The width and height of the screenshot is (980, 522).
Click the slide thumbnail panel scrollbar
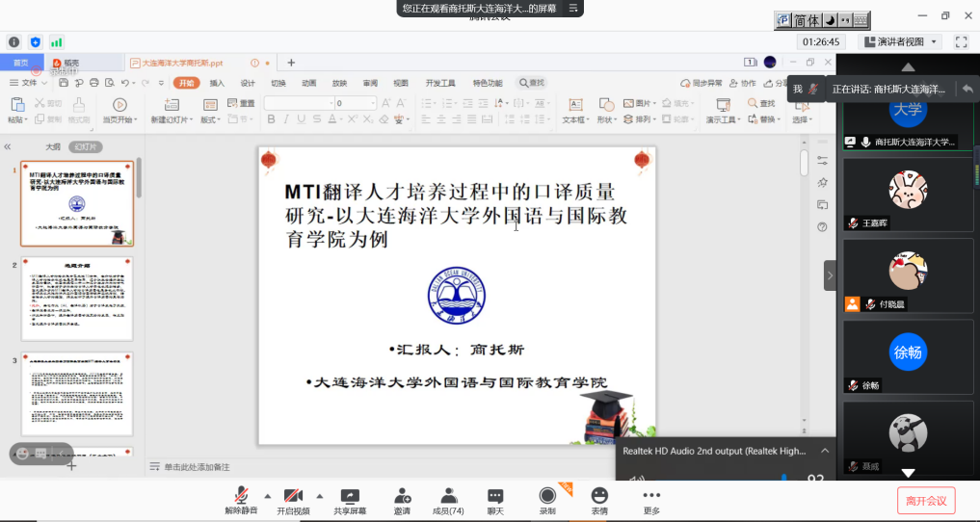(x=139, y=178)
